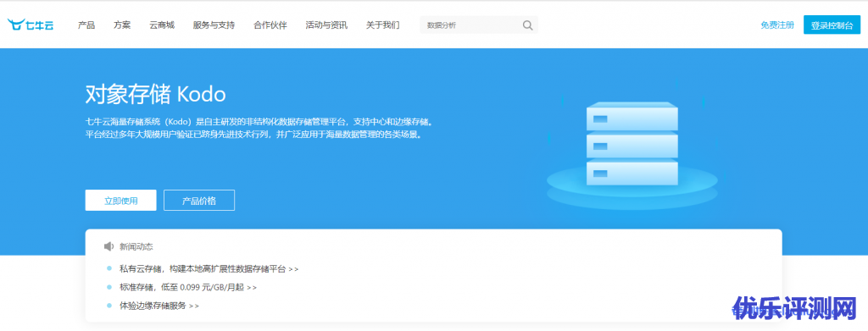Select 合作伙伴 in the top navigation

pos(270,25)
